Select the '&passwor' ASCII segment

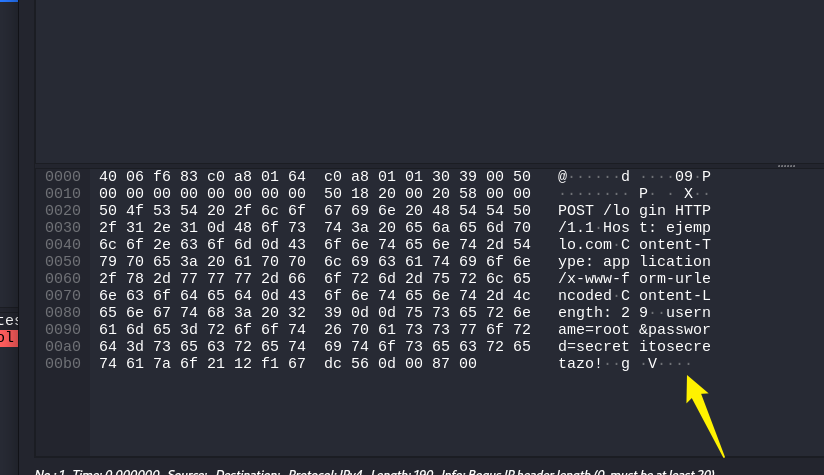click(x=675, y=329)
